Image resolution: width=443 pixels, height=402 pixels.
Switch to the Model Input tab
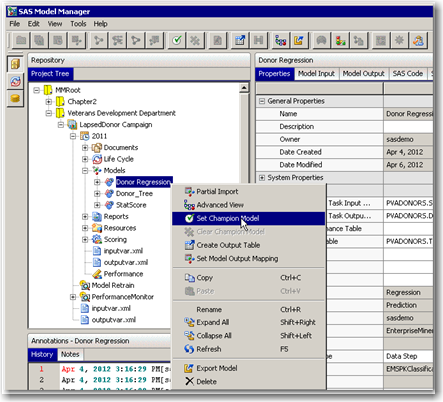click(x=316, y=74)
